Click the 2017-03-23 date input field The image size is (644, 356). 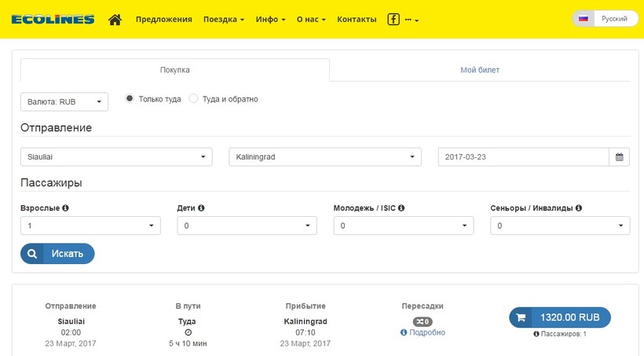523,157
